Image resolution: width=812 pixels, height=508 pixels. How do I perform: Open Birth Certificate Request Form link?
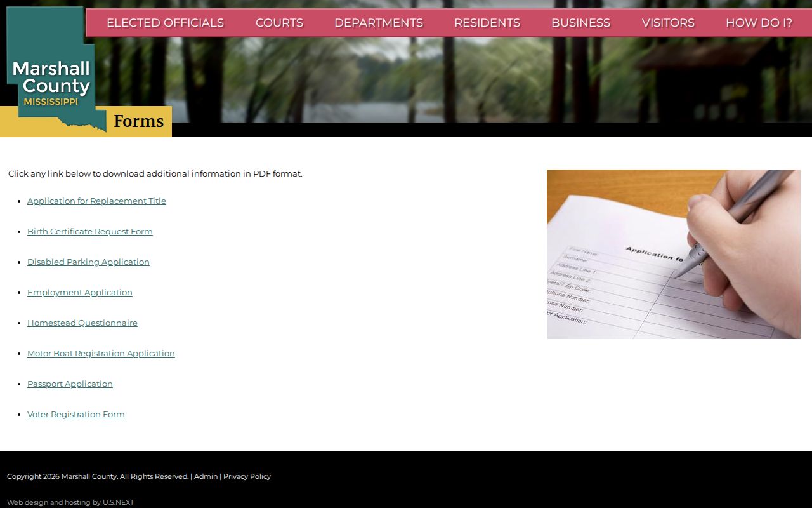pos(90,231)
